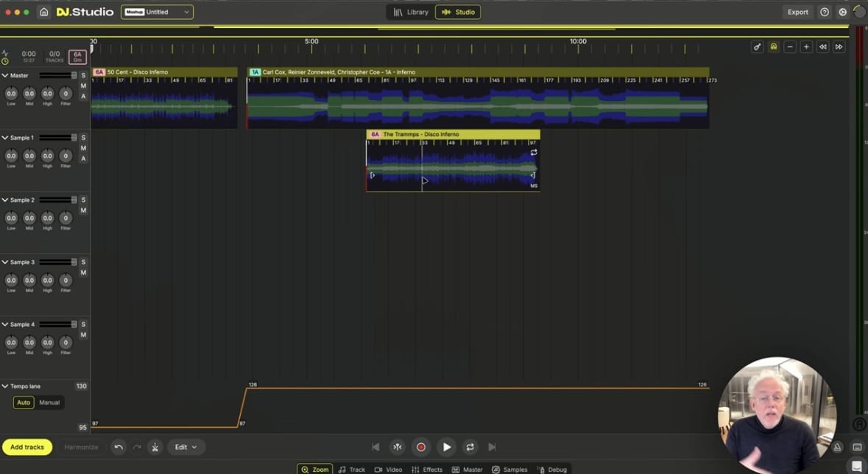Toggle loop playback in the transport bar

470,447
